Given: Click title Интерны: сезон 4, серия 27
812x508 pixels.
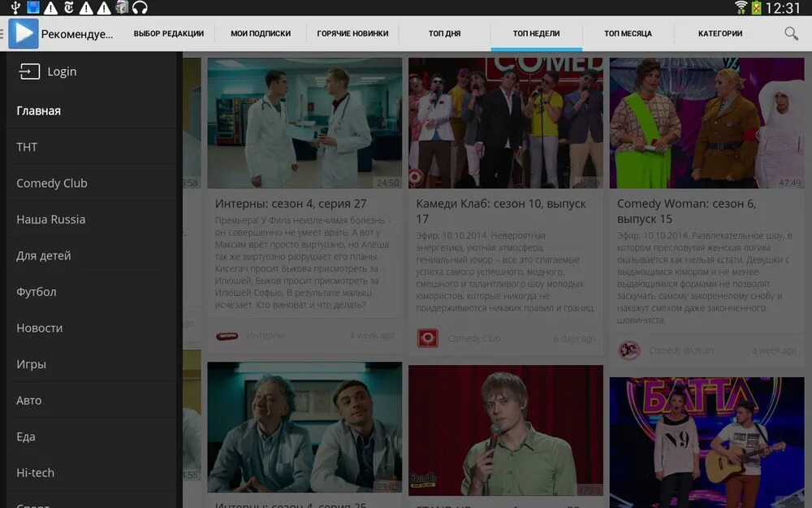Looking at the screenshot, I should coord(291,204).
